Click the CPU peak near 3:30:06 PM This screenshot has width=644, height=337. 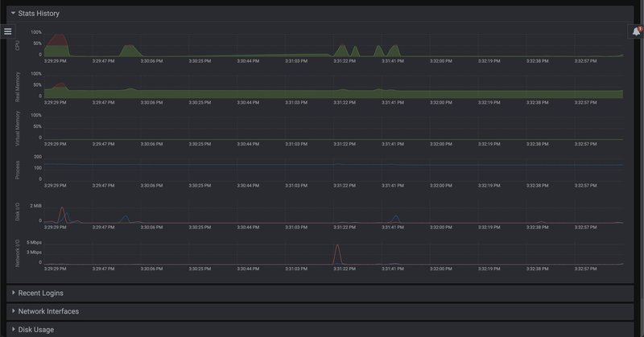(128, 50)
